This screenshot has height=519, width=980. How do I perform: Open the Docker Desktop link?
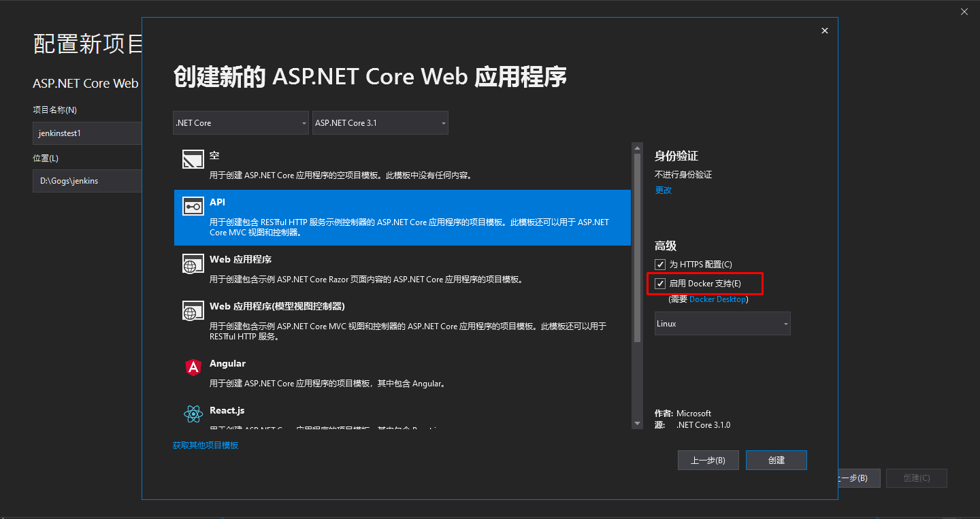[718, 299]
